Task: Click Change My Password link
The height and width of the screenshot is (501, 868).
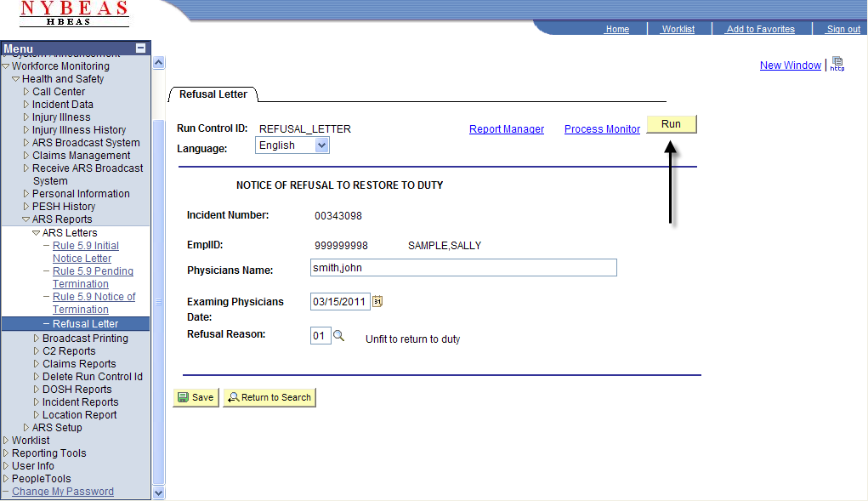Action: click(x=63, y=492)
